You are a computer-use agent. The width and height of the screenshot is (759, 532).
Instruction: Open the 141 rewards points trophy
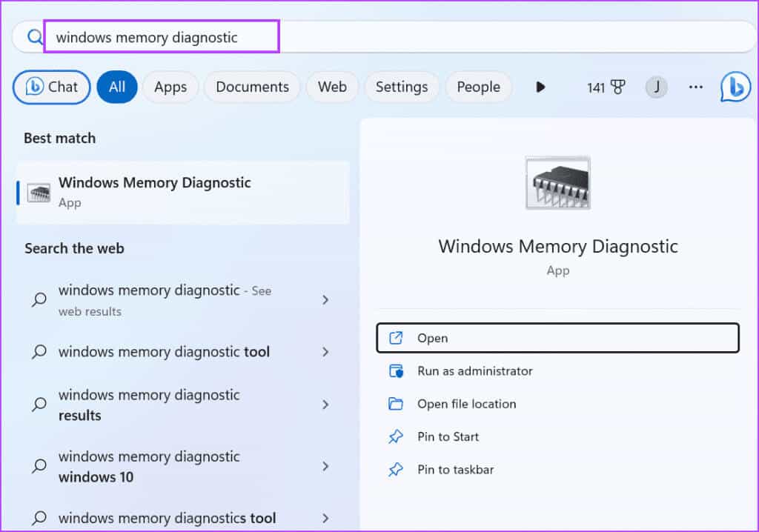606,87
